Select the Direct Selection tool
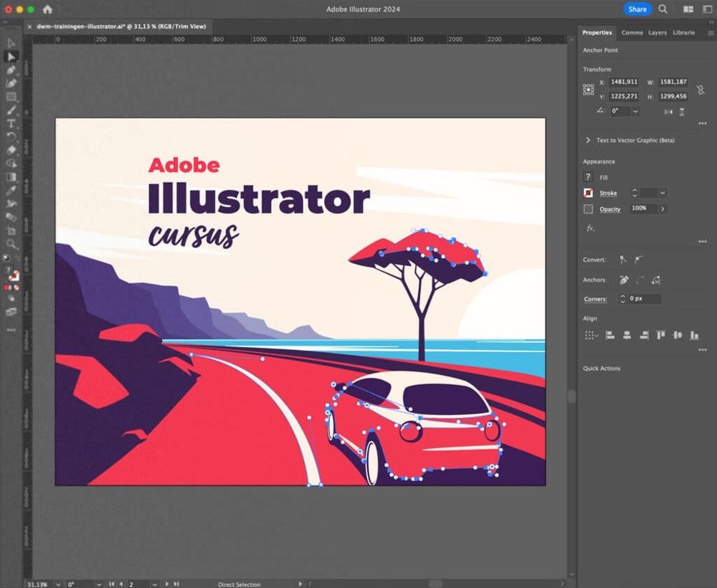The width and height of the screenshot is (717, 588). (x=11, y=57)
